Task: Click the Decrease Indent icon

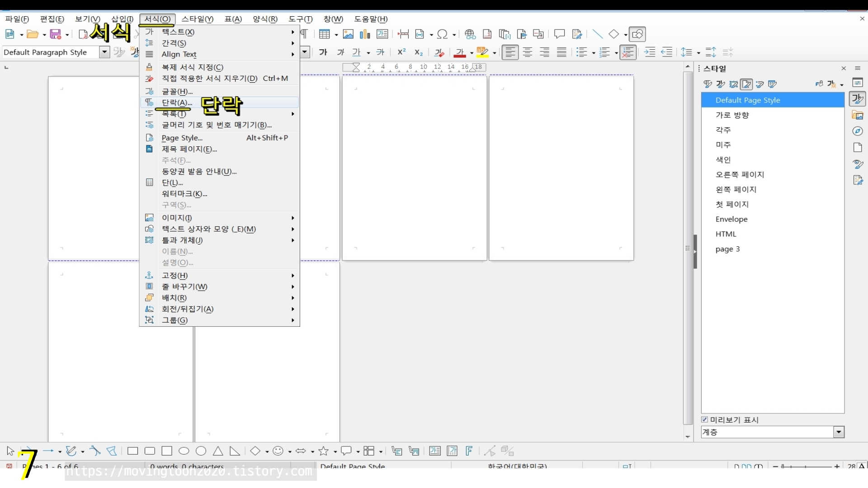Action: coord(667,52)
